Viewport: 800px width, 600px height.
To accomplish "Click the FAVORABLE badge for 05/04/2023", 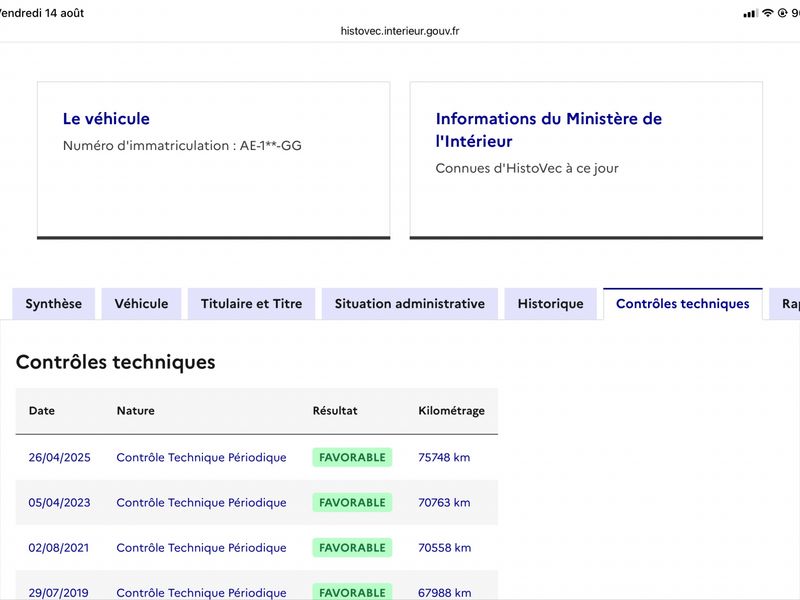I will (352, 503).
